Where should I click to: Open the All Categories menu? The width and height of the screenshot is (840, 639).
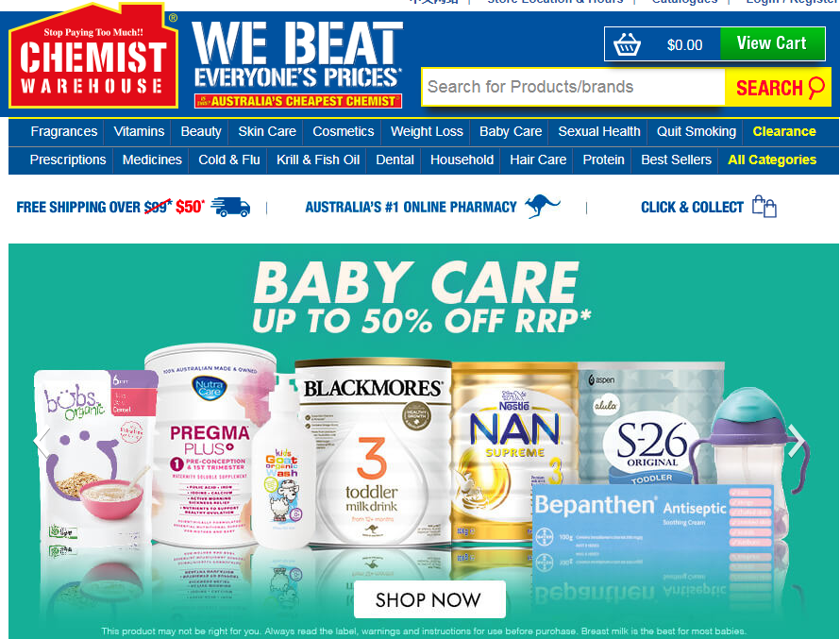(771, 160)
